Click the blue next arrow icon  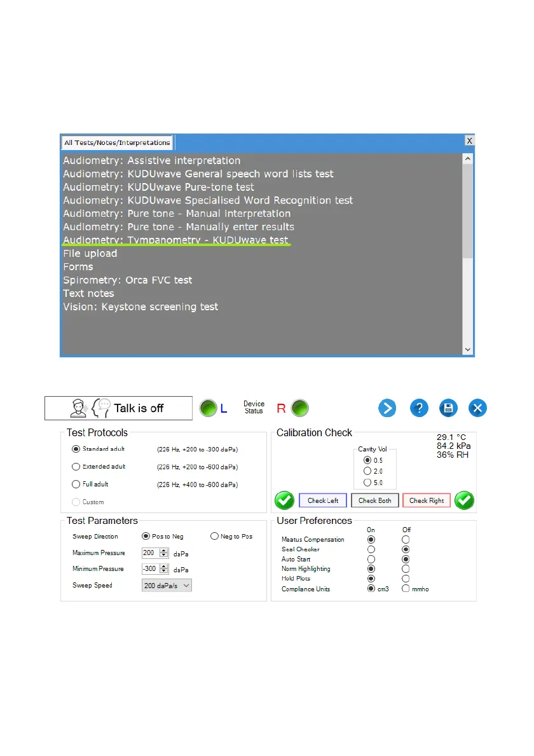[x=387, y=408]
